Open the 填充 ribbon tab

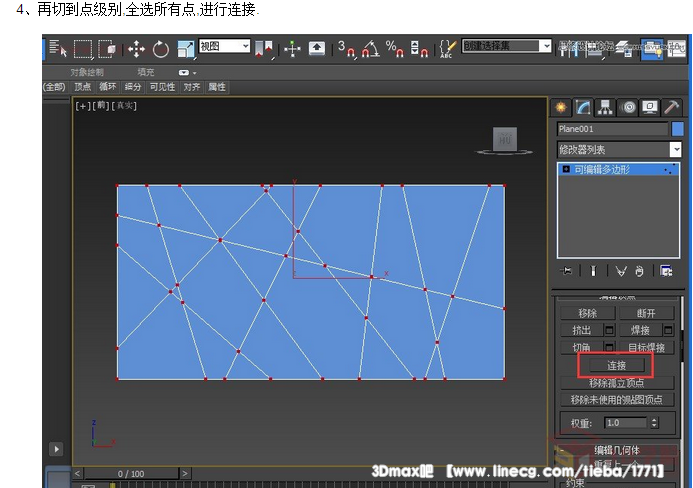pyautogui.click(x=146, y=72)
